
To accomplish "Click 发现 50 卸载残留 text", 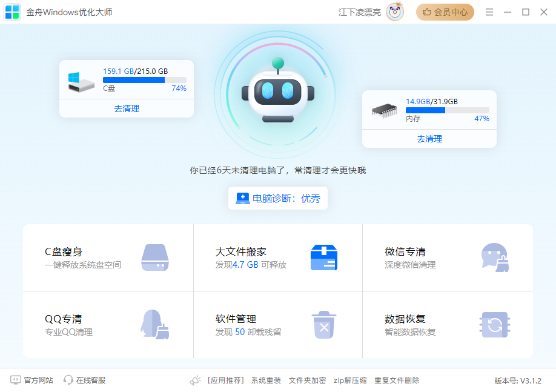I will pyautogui.click(x=248, y=332).
